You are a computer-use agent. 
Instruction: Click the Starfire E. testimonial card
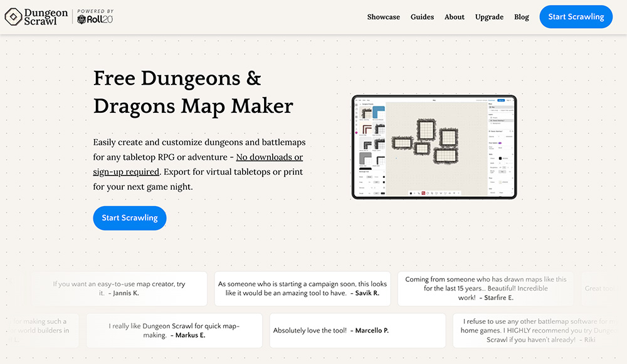click(485, 289)
